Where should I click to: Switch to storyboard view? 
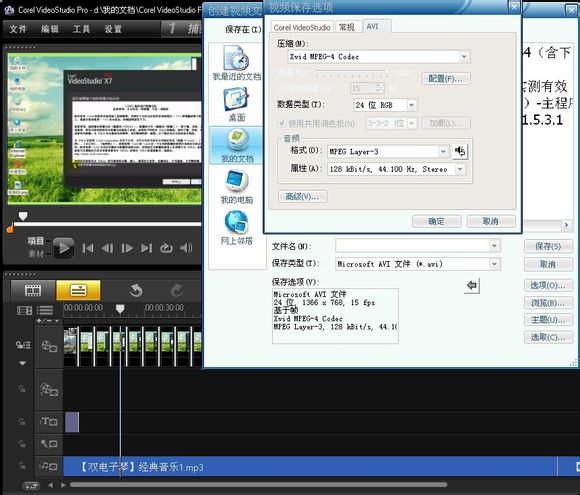point(33,290)
